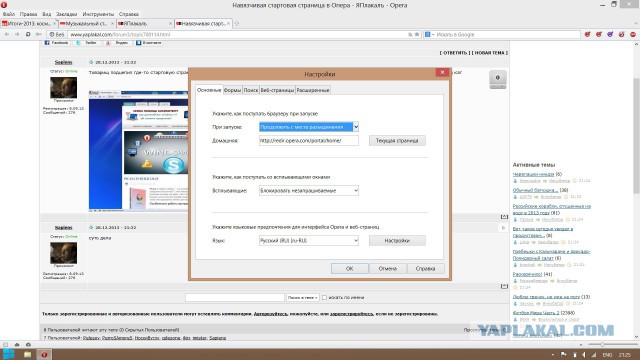640x360 pixels.
Task: Click the Отмена button
Action: pos(387,269)
